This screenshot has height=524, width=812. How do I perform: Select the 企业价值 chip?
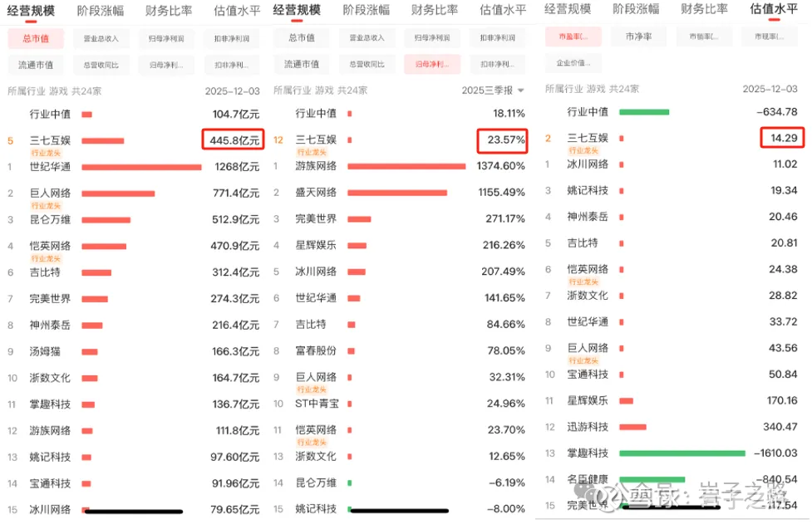(x=573, y=63)
